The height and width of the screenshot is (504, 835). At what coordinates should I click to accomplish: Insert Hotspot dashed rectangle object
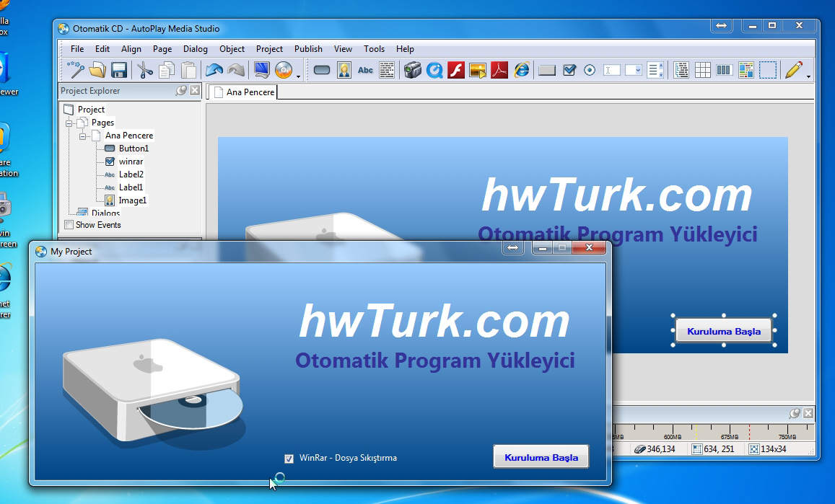click(x=767, y=70)
